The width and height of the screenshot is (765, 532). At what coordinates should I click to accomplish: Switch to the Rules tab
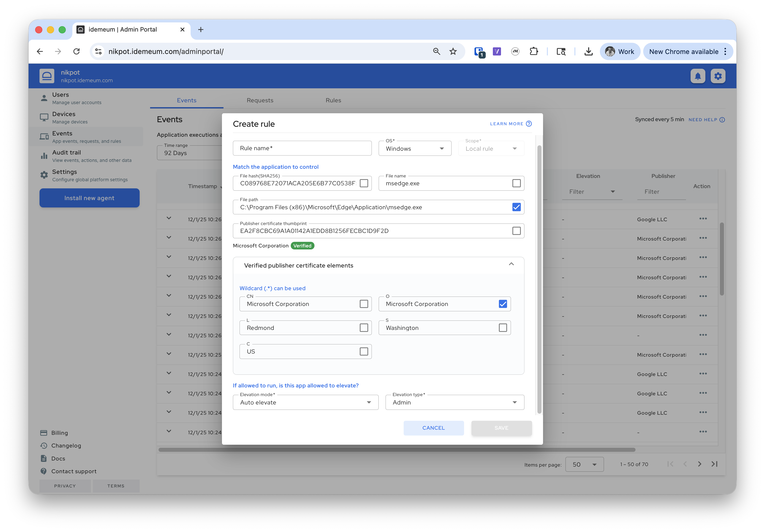coord(333,100)
